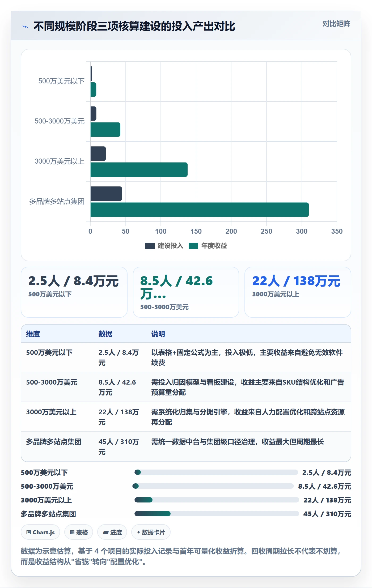
Task: Click the description 需统一数据中台与集团级口径治理
Action: pyautogui.click(x=238, y=442)
